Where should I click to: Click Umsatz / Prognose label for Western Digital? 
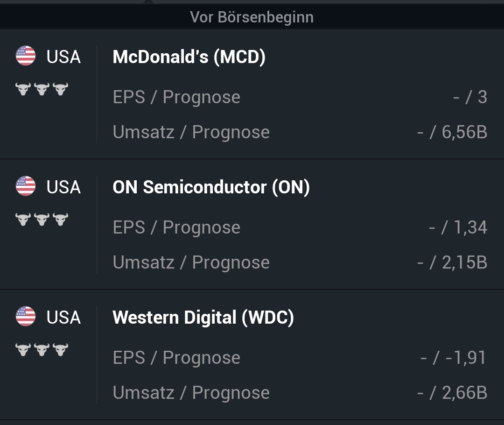191,393
